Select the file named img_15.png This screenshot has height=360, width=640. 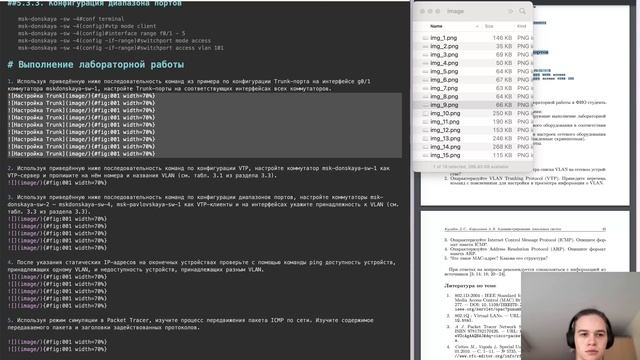[445, 155]
